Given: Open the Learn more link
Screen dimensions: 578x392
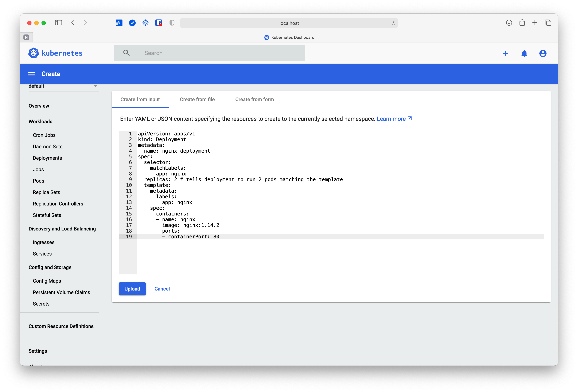Looking at the screenshot, I should point(391,119).
